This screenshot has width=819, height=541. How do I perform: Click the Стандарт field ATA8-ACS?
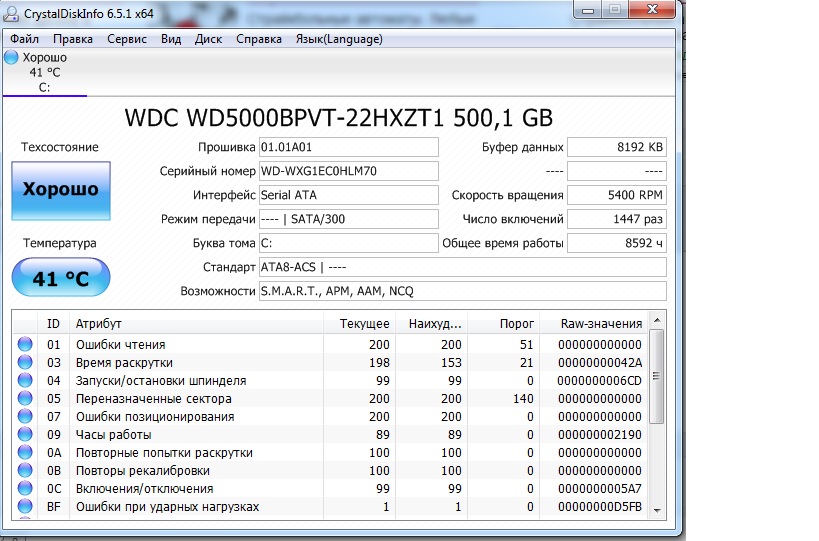(463, 267)
